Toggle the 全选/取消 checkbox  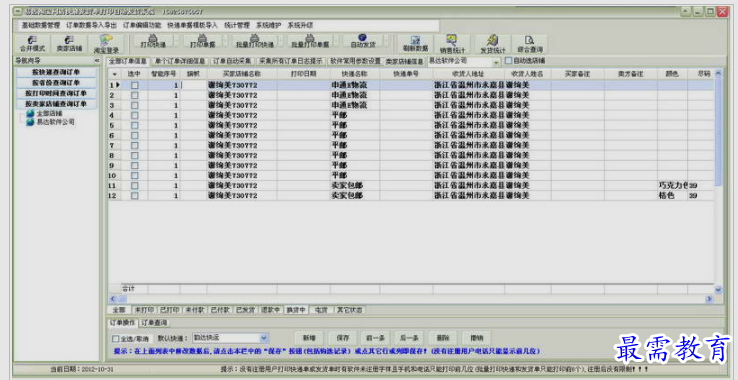click(x=116, y=339)
